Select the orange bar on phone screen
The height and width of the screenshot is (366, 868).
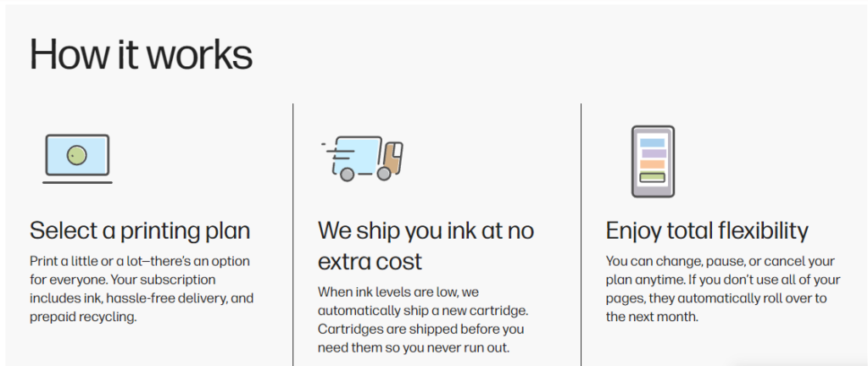(652, 164)
